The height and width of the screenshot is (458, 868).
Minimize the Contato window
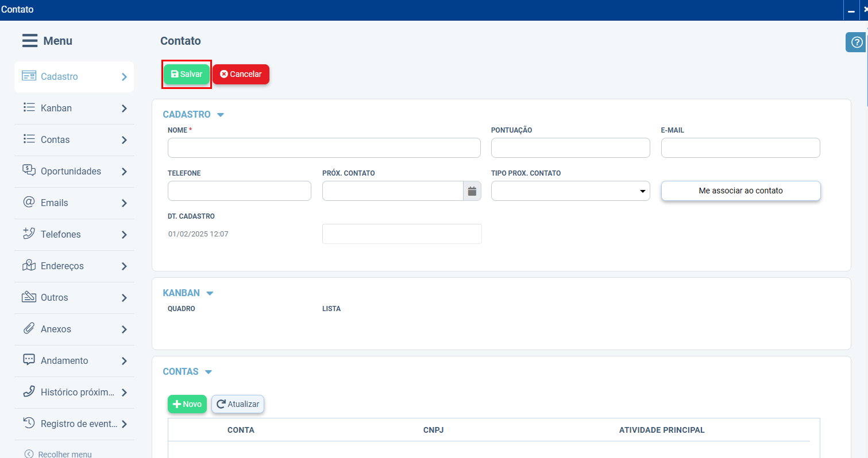[851, 10]
